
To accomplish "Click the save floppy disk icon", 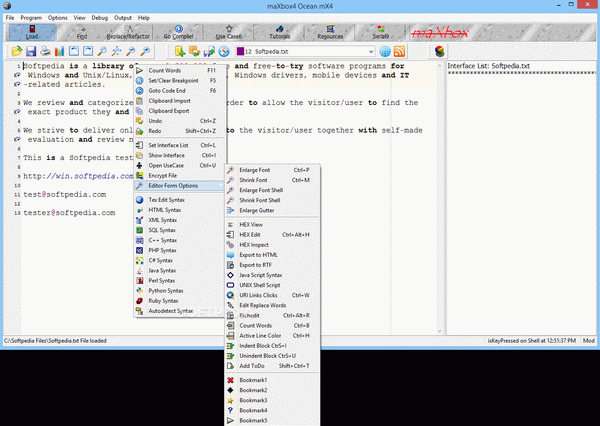I will pos(31,51).
